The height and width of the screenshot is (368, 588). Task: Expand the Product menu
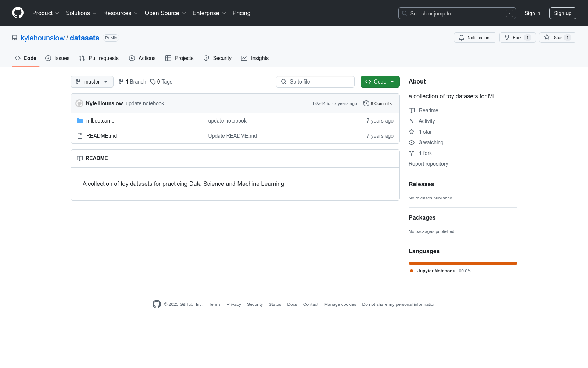pyautogui.click(x=46, y=13)
